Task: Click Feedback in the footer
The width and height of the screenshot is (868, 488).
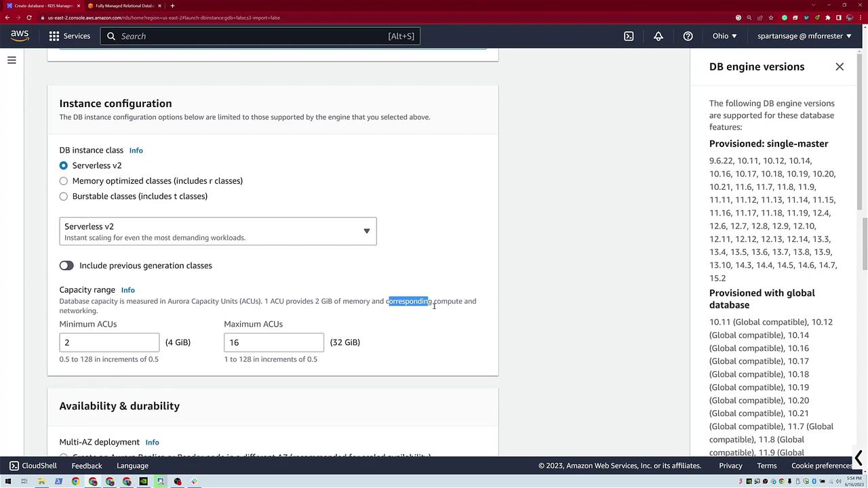Action: click(x=87, y=466)
